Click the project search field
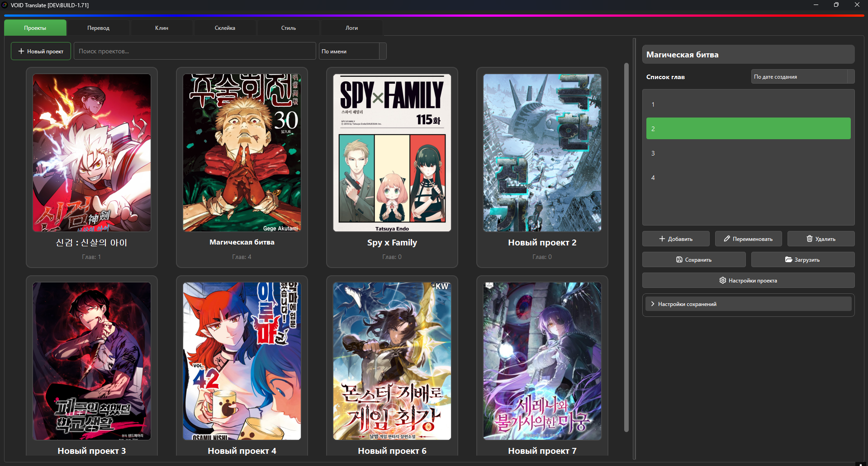This screenshot has height=466, width=868. coord(194,51)
